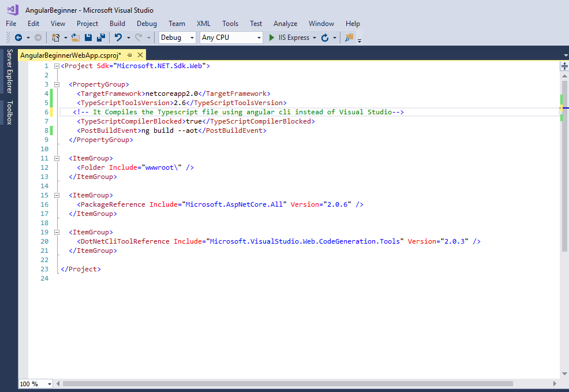Pin the AngularBeginnerWebApp.csproj tab
The image size is (569, 392).
tap(130, 55)
